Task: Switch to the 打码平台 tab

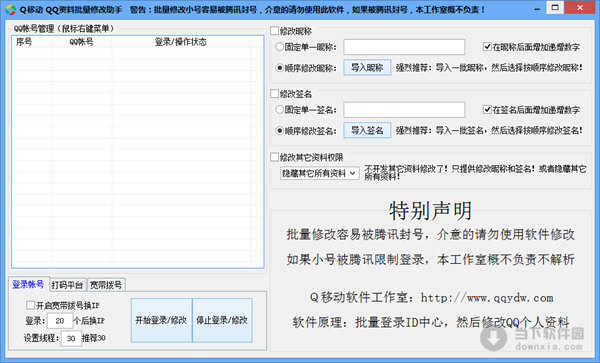Action: [68, 285]
